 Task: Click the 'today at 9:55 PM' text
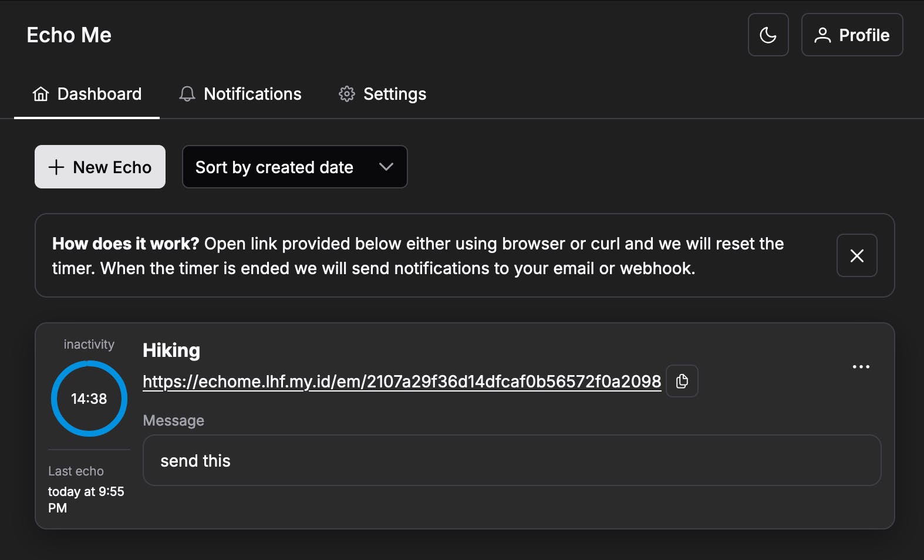click(86, 500)
